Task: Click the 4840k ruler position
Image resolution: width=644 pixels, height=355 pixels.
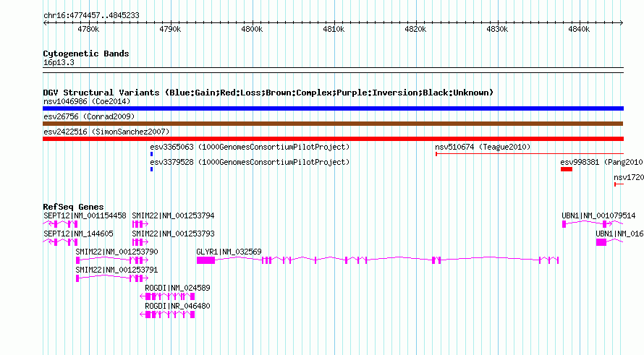Action: pyautogui.click(x=579, y=29)
